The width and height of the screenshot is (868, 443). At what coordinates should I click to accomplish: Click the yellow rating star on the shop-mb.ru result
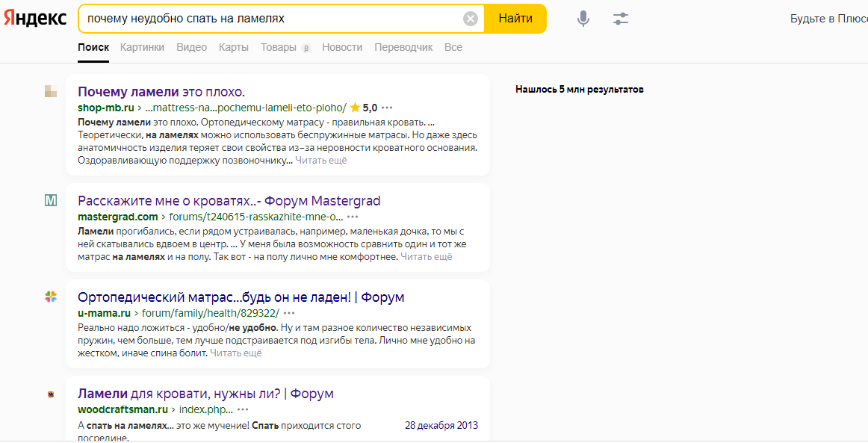(355, 108)
